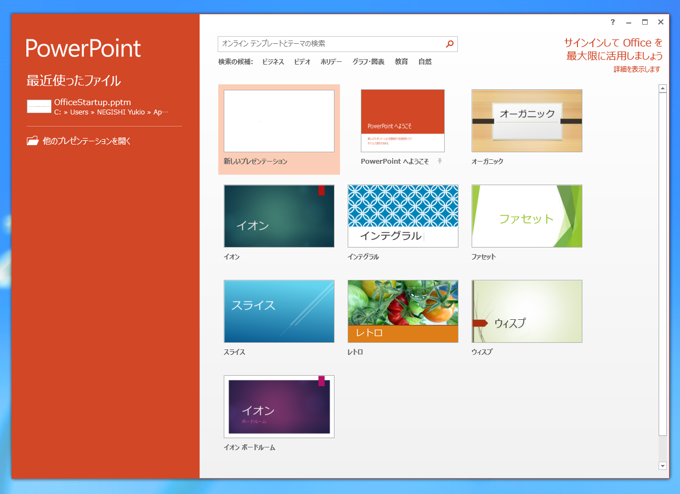Click 詳細を表示します link
The height and width of the screenshot is (494, 680).
point(637,69)
